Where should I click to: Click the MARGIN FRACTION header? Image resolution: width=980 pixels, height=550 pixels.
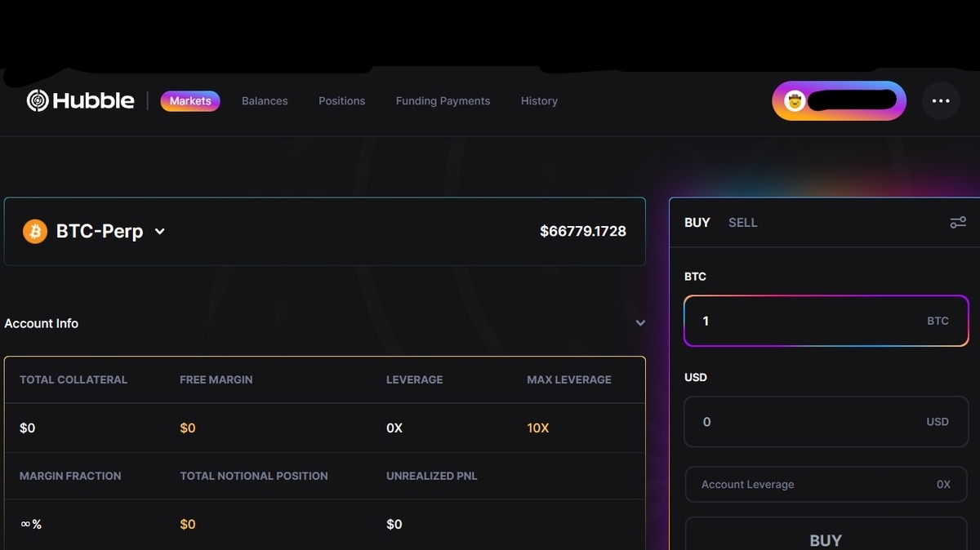click(x=70, y=476)
